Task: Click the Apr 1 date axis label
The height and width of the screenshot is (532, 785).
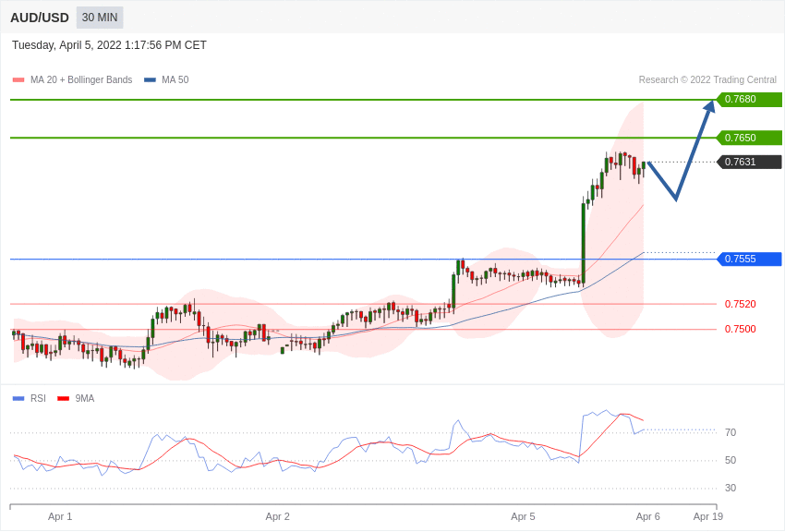Action: pyautogui.click(x=60, y=516)
